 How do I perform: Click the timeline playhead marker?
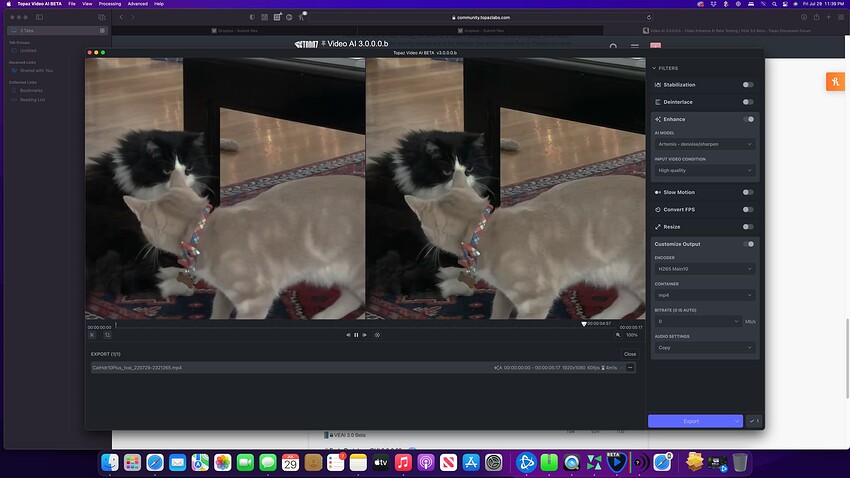[584, 324]
